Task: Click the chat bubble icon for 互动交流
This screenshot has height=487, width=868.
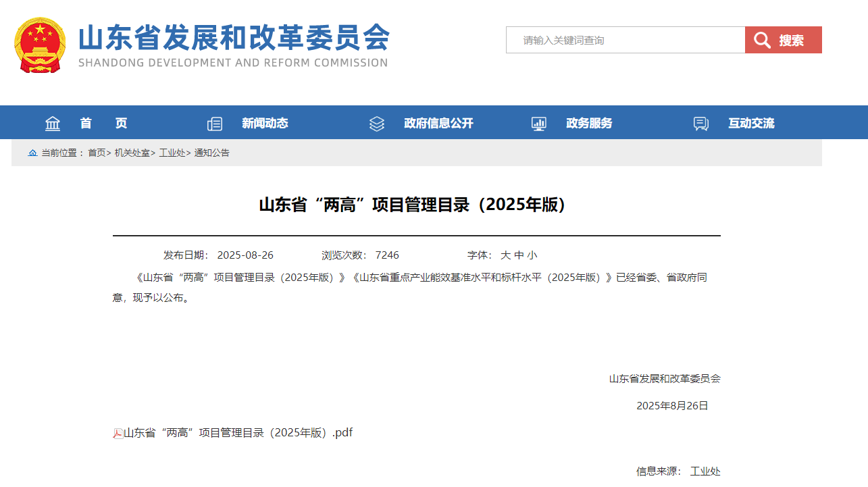Action: [701, 124]
